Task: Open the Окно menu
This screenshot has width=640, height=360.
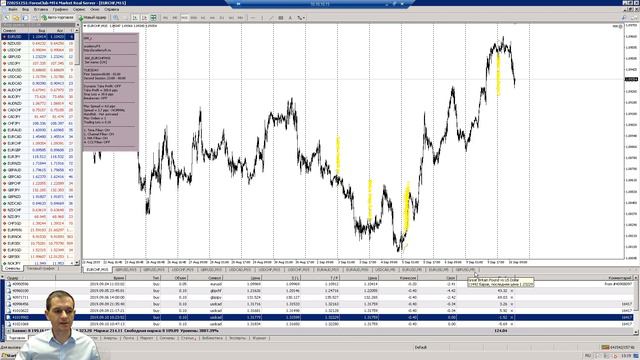Action: (x=95, y=9)
